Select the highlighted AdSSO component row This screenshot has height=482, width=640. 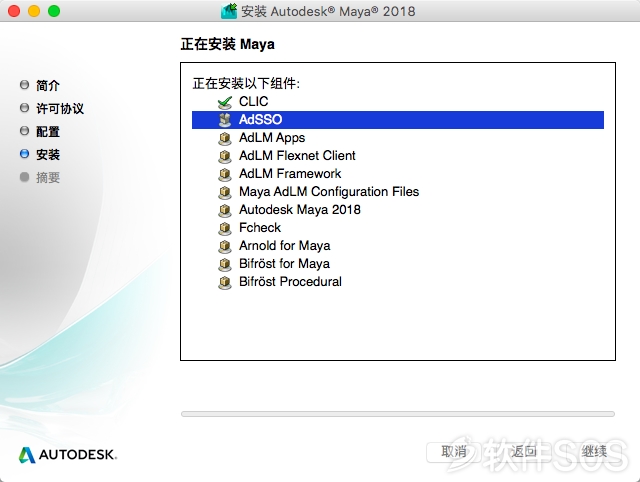click(398, 120)
